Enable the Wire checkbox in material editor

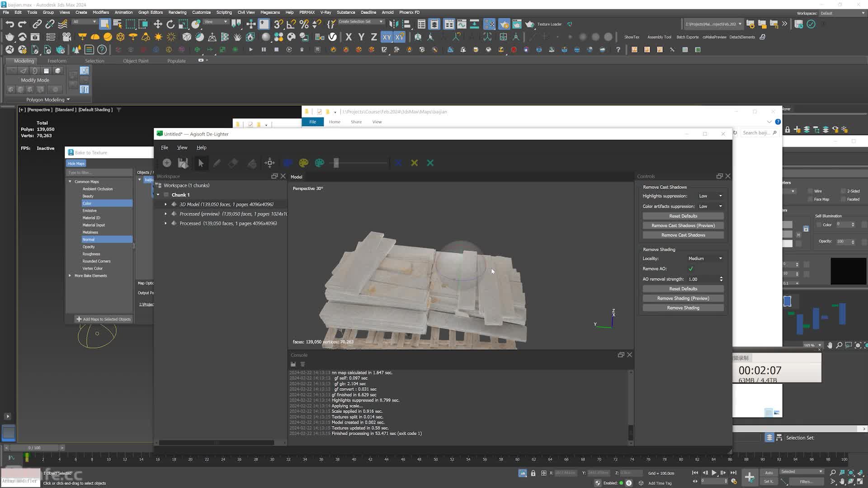pos(810,191)
